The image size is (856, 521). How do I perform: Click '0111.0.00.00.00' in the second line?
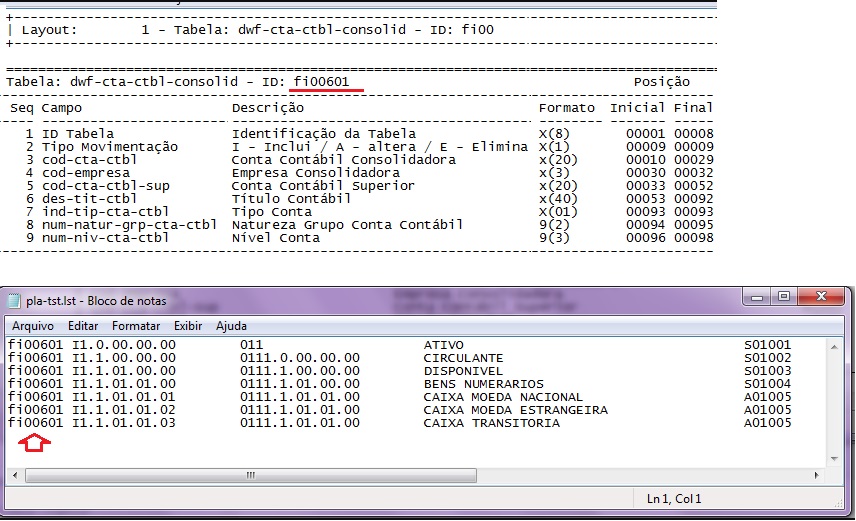pos(300,358)
